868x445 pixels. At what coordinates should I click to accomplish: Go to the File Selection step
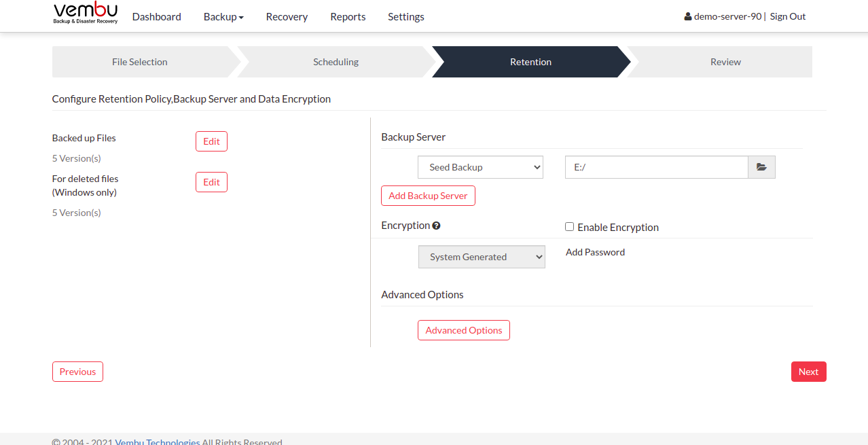coord(140,62)
